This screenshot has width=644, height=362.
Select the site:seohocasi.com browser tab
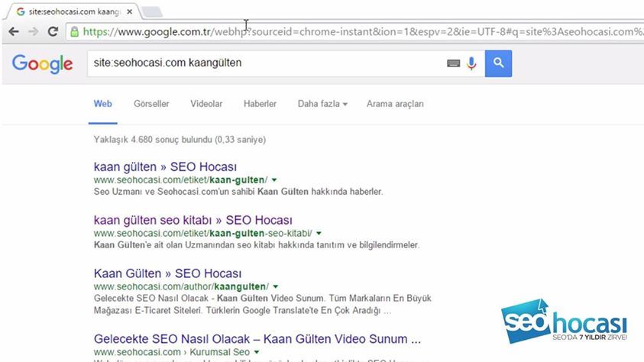coord(73,12)
